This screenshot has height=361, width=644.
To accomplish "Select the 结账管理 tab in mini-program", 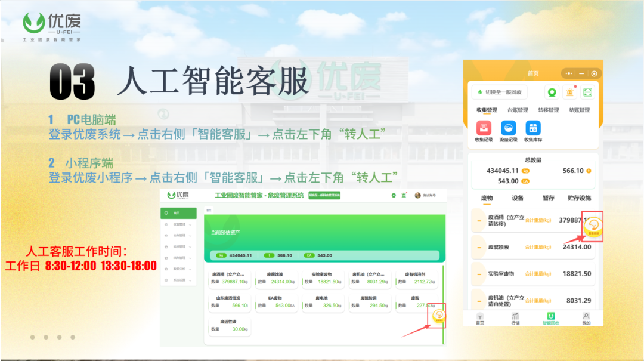I will [x=579, y=110].
